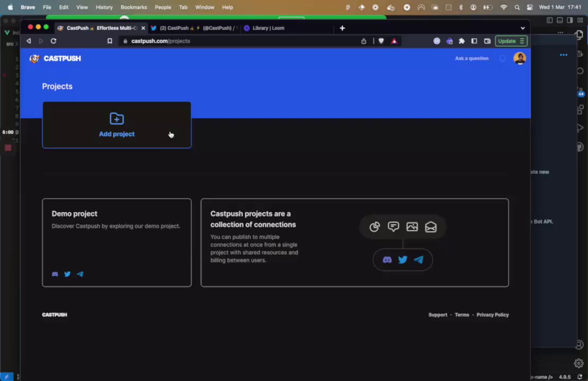Click the folder-plus icon on Add project

point(117,119)
